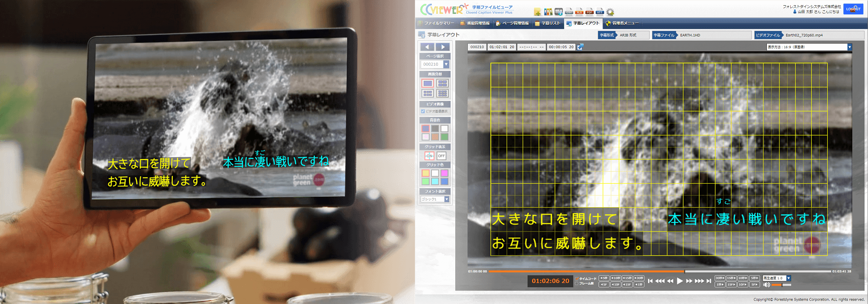Export captions as CSV
Viewport: 868px width, 304px height.
pyautogui.click(x=569, y=12)
